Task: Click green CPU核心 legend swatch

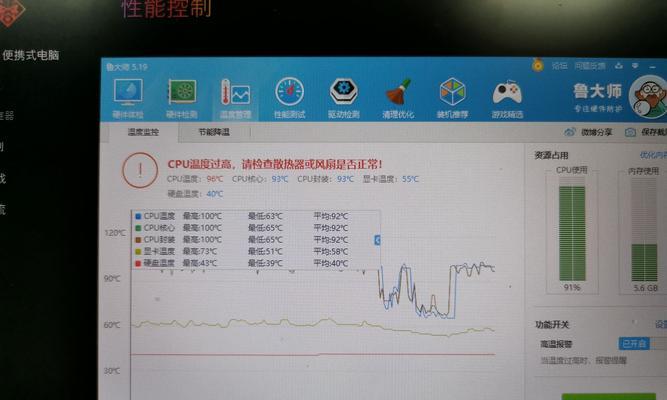Action: (x=138, y=229)
